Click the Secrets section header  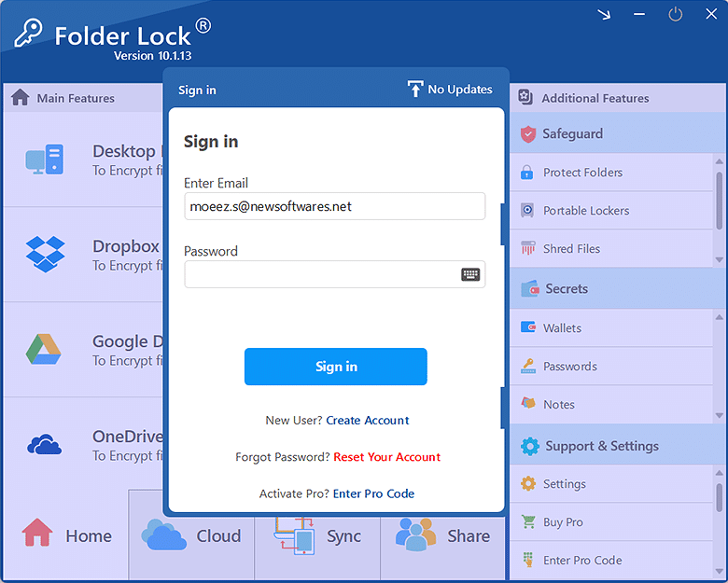[x=567, y=289]
